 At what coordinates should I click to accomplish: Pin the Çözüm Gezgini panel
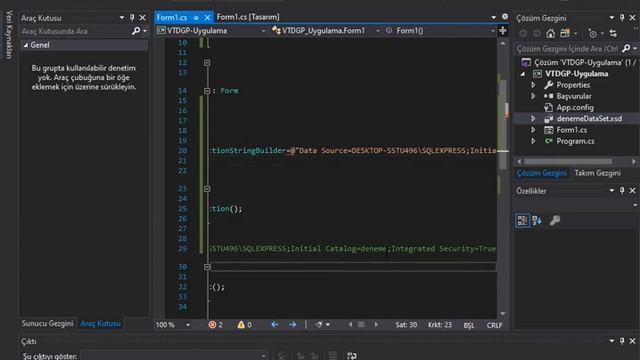[x=622, y=18]
